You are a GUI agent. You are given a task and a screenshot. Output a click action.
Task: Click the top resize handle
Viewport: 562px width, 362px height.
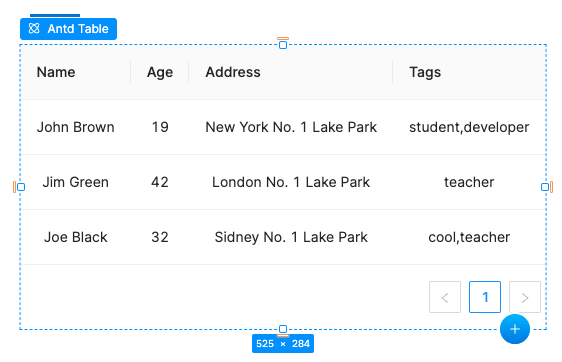(x=283, y=45)
